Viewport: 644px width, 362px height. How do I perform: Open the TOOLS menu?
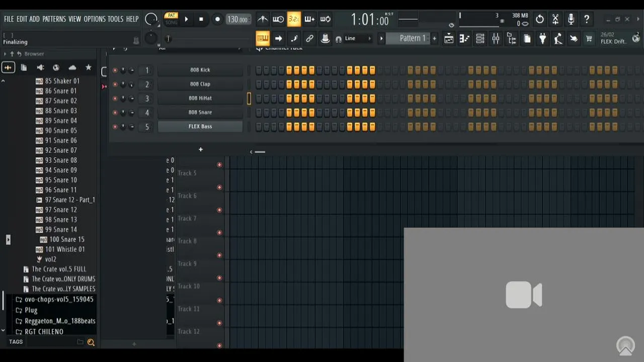[115, 19]
